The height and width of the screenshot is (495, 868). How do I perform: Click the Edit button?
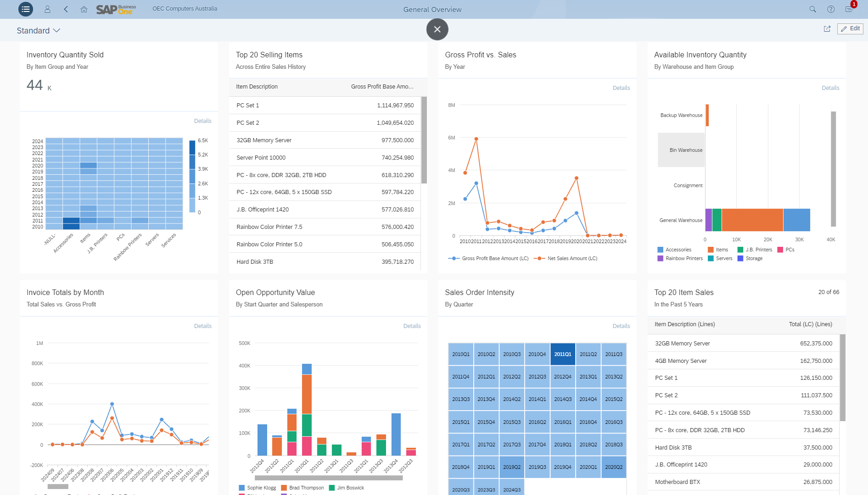[850, 29]
